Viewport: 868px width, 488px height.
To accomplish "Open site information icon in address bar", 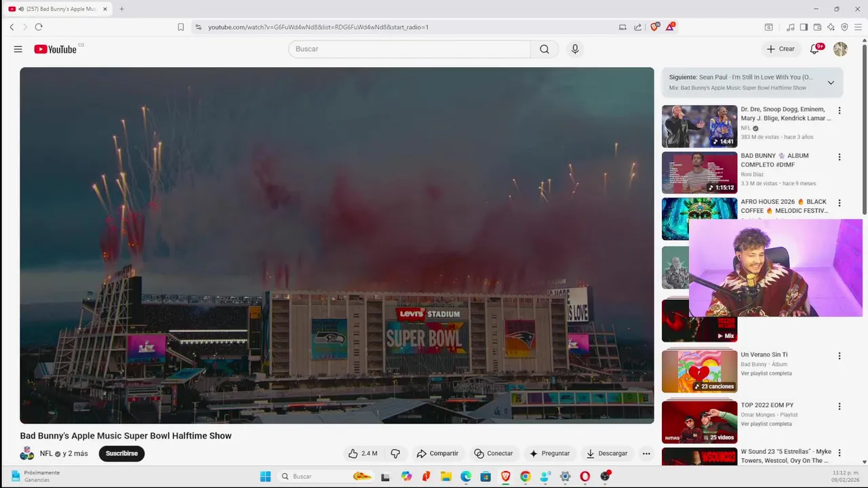I will (x=198, y=27).
